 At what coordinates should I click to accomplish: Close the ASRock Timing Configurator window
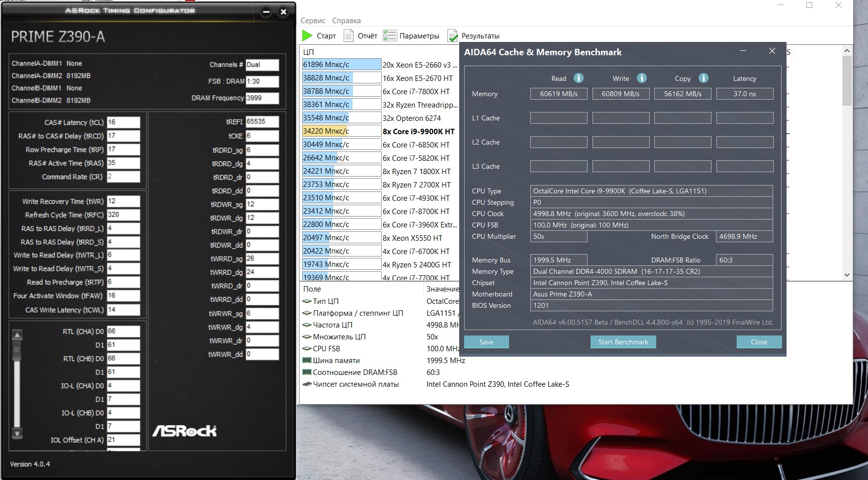pos(283,12)
